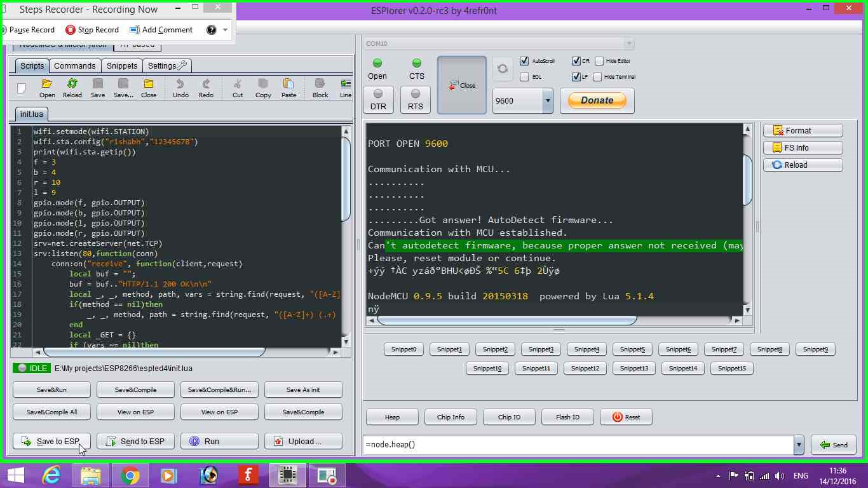Open Chrome from the taskbar

pos(131,475)
